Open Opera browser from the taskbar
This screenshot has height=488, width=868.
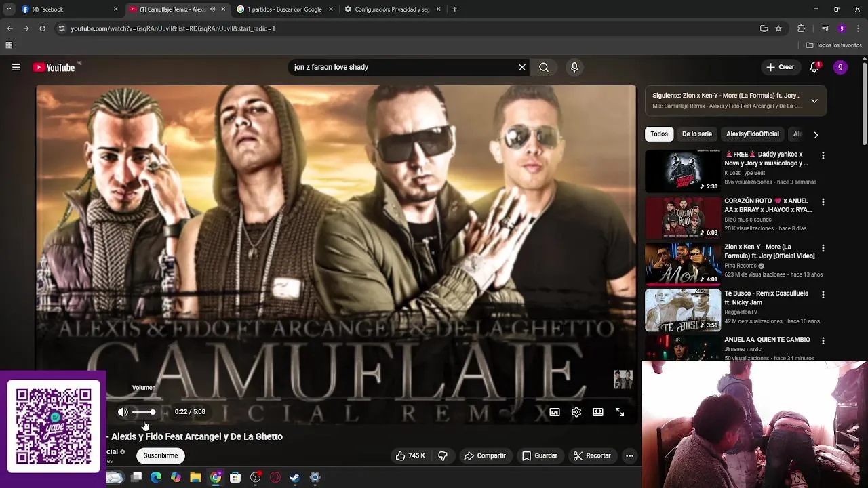[x=275, y=477]
